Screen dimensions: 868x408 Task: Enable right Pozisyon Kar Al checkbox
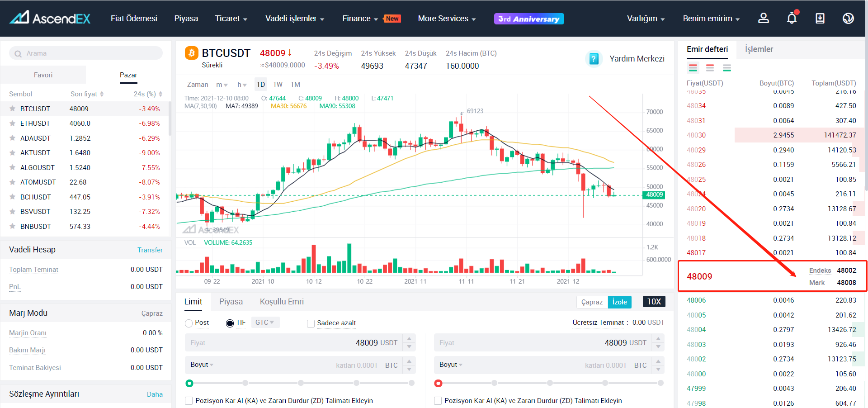point(438,401)
